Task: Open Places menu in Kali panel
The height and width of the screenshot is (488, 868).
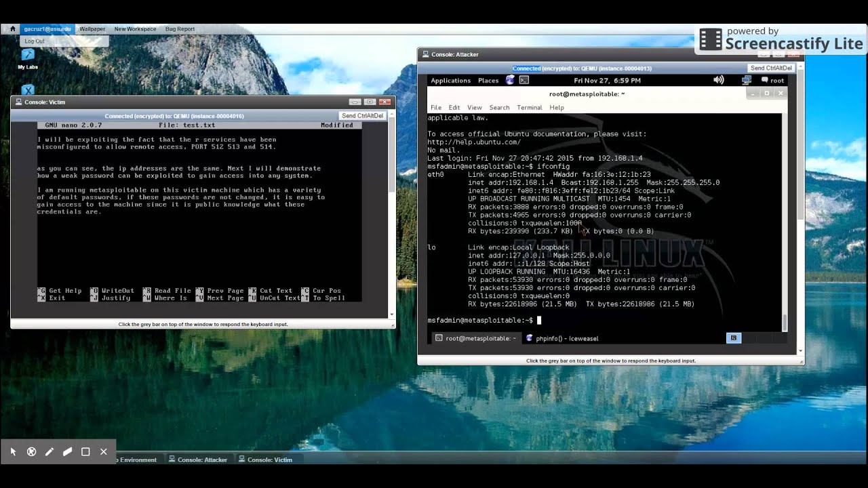Action: 488,81
